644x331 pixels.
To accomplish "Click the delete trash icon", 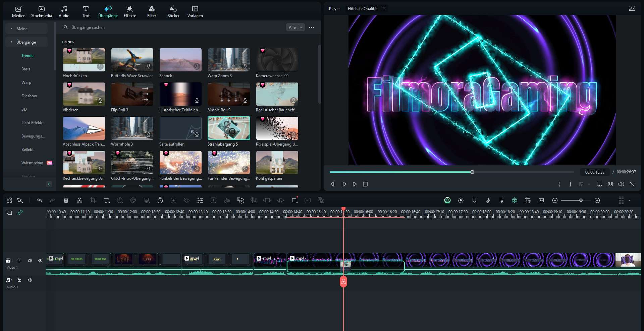I will [x=66, y=200].
